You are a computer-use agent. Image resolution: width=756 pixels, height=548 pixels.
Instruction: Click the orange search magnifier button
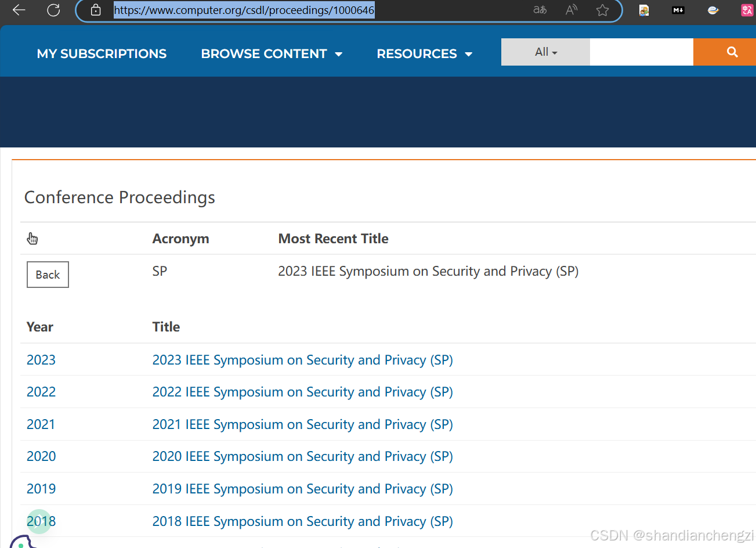732,52
